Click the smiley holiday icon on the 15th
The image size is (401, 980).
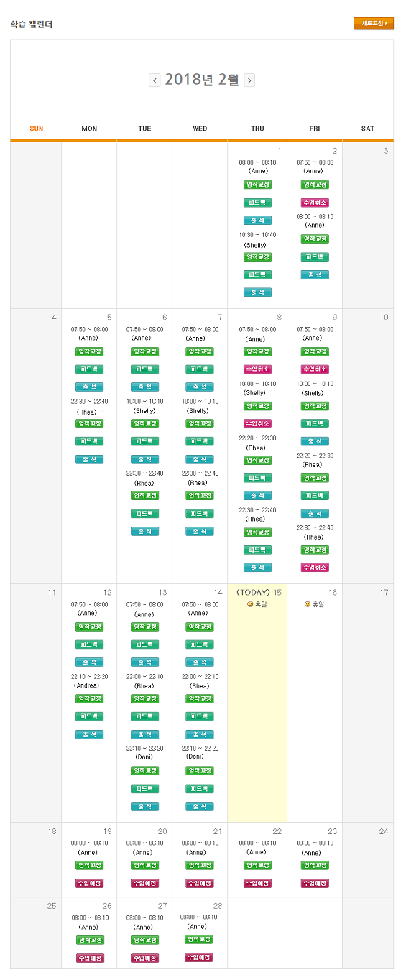coord(250,604)
